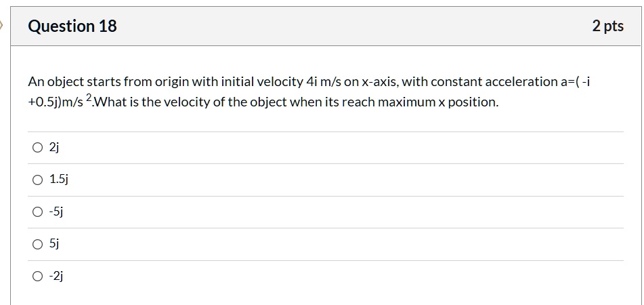Click the "-5j" answer label text
This screenshot has width=644, height=305.
point(56,211)
